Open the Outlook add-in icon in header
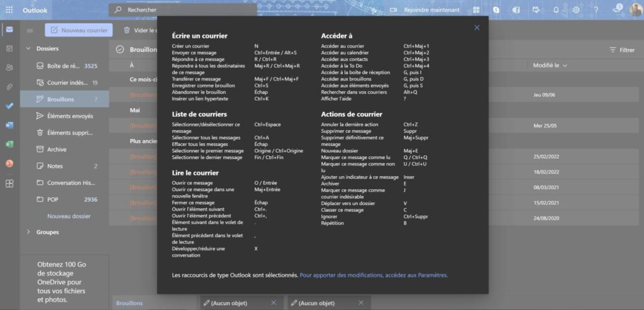Viewport: 644px width, 310px height. pos(516,10)
